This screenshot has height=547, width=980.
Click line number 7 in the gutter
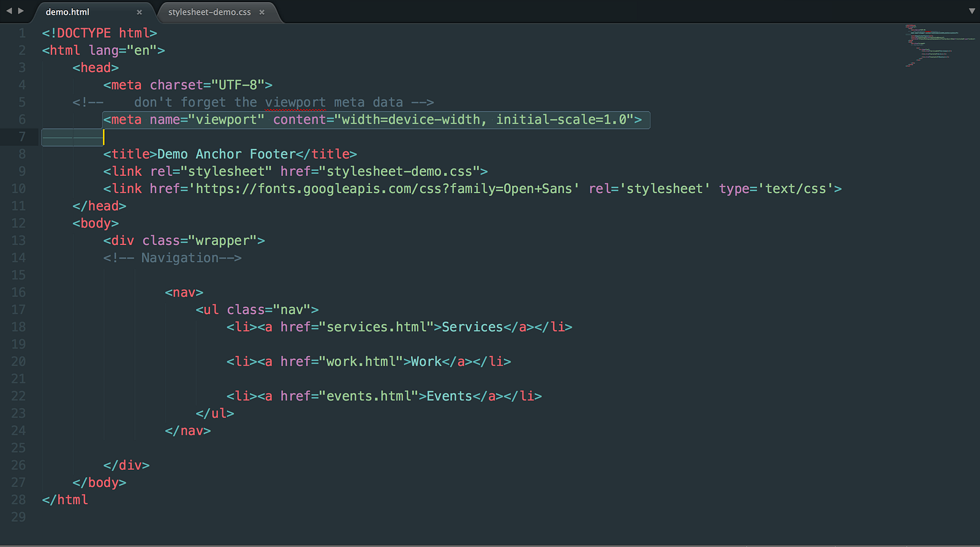(x=22, y=137)
